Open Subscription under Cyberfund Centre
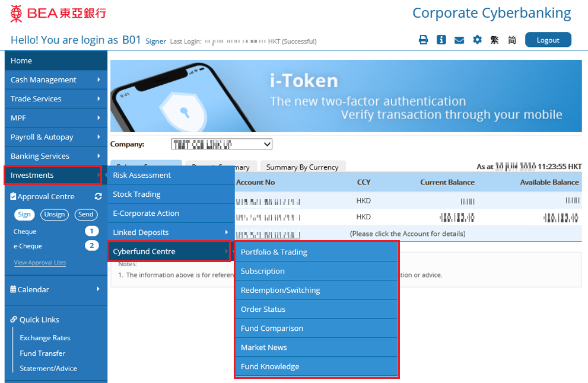The image size is (588, 383). (x=316, y=271)
